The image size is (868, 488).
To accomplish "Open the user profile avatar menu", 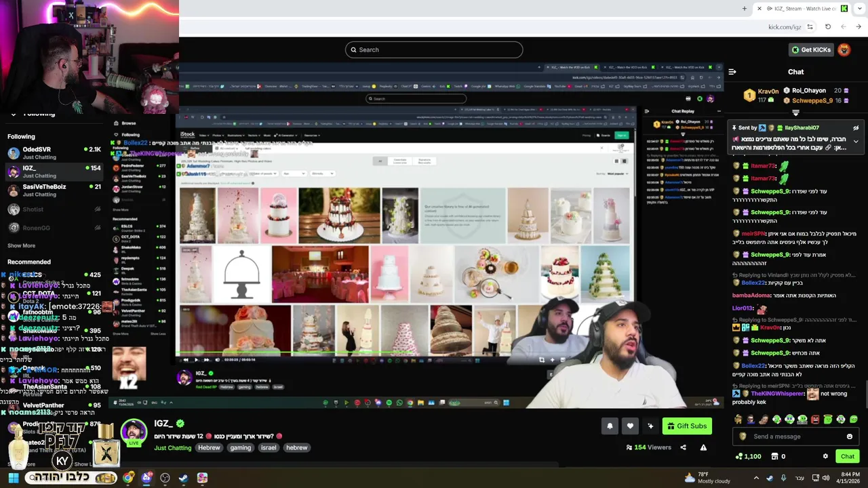I will pyautogui.click(x=844, y=49).
